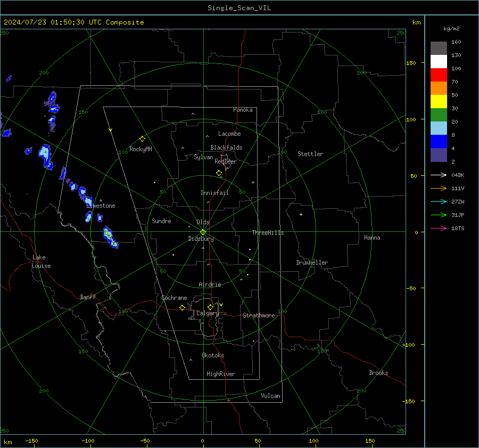
Task: Click the red 70-100 color swatch
Action: [x=439, y=75]
